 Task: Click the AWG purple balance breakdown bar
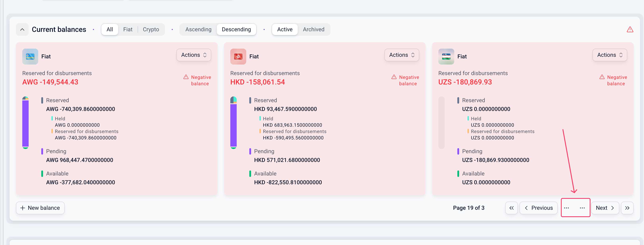(25, 123)
